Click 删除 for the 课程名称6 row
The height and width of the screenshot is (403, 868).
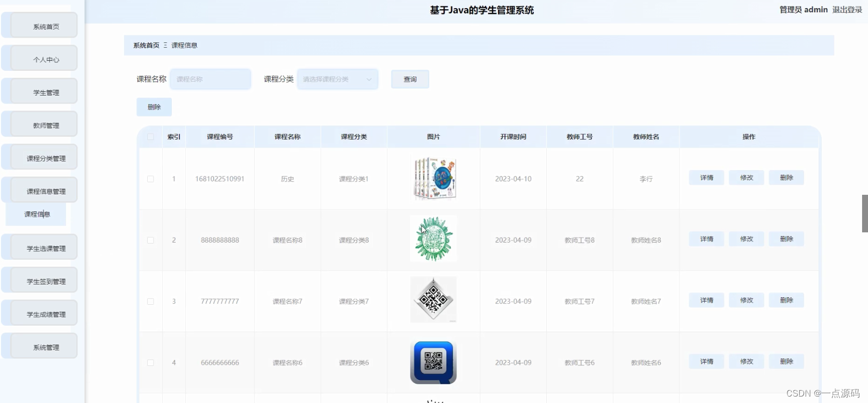tap(786, 361)
